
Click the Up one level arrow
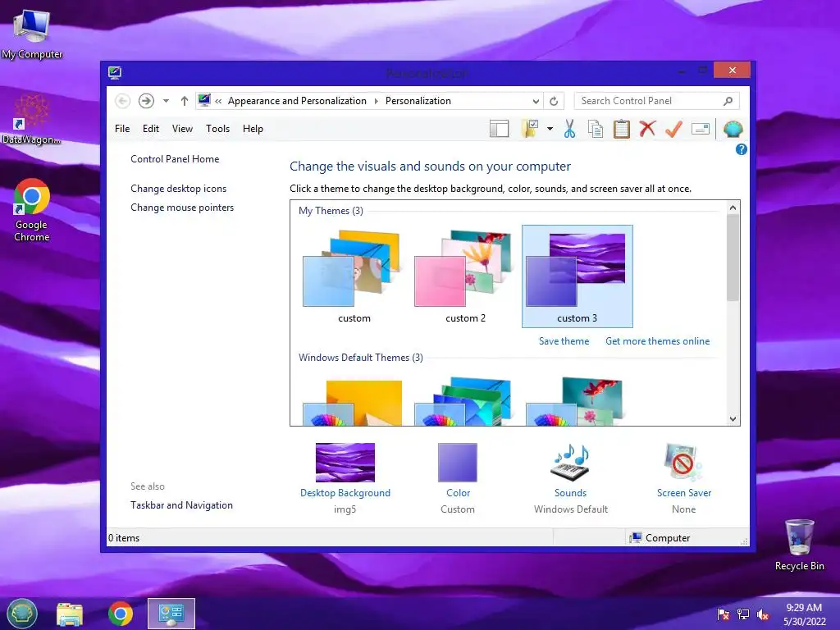coord(185,101)
